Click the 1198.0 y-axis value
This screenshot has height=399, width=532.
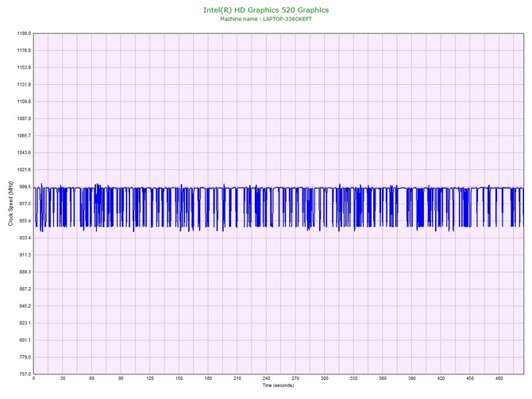tap(24, 33)
